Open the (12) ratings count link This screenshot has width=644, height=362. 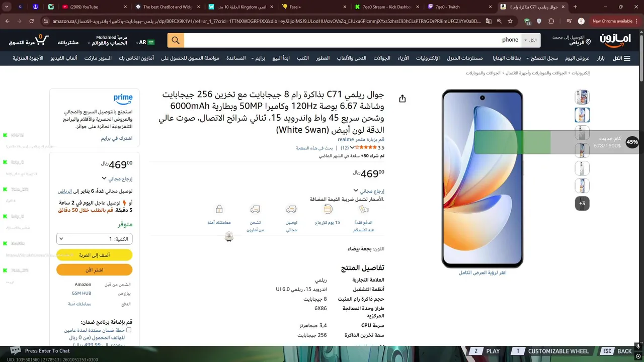click(x=345, y=148)
